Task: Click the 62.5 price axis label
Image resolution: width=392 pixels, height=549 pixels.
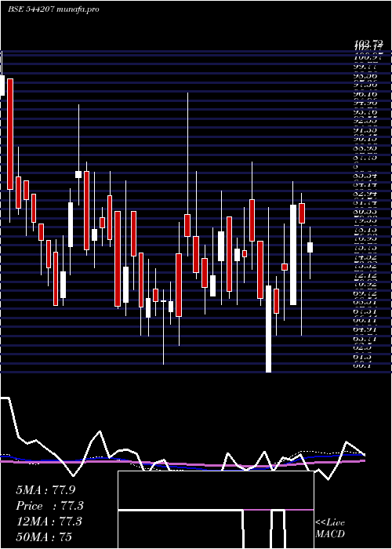Action: (364, 347)
